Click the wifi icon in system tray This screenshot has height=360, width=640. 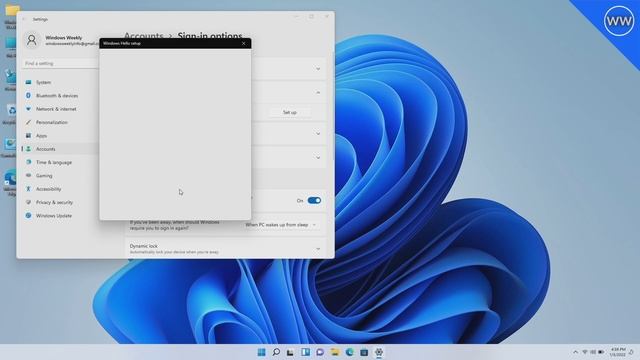584,352
